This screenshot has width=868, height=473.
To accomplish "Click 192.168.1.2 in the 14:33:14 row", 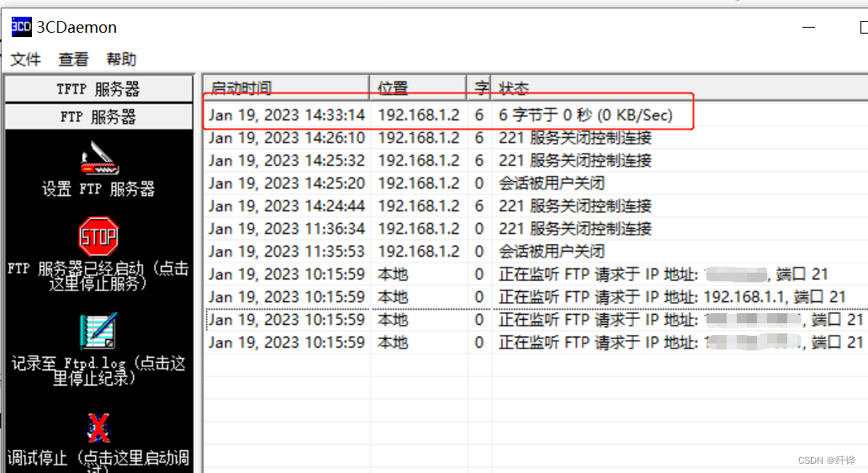I will coord(419,115).
